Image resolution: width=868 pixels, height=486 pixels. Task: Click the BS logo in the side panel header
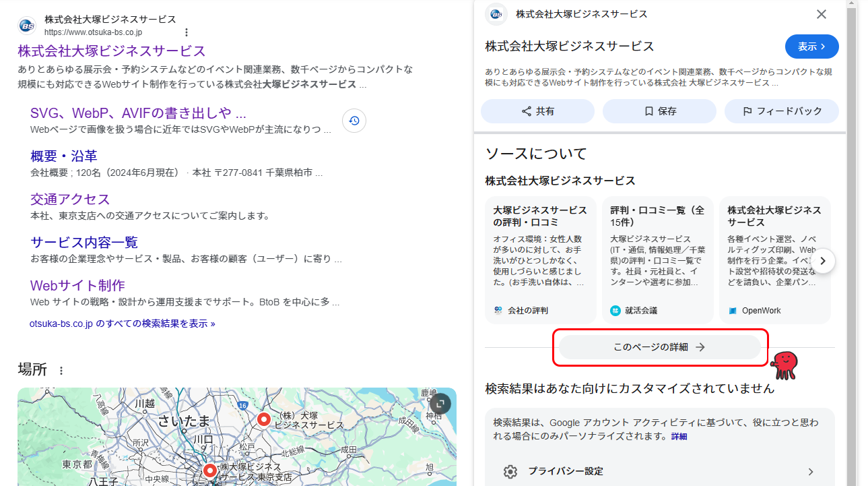click(x=496, y=14)
